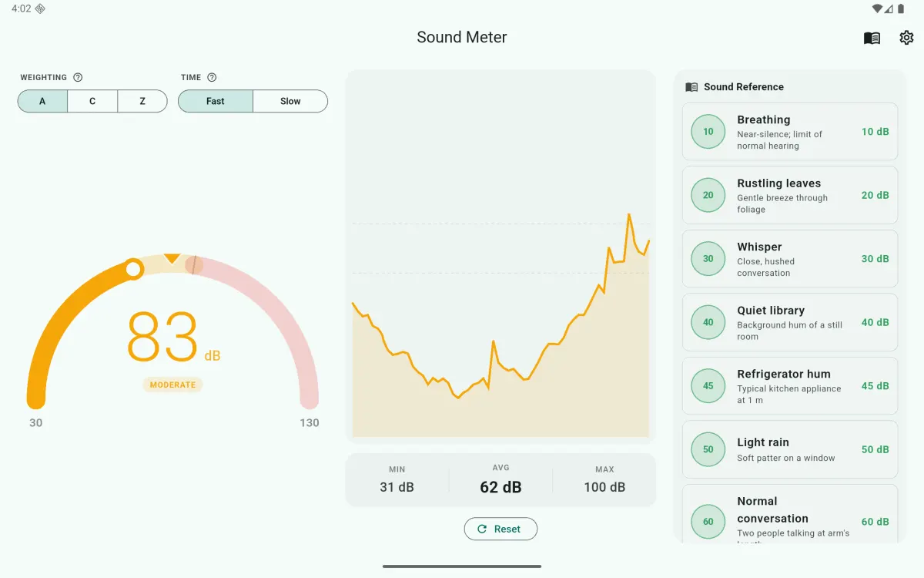The width and height of the screenshot is (924, 578).
Task: Click the orange triangle marker on gauge
Action: click(172, 259)
